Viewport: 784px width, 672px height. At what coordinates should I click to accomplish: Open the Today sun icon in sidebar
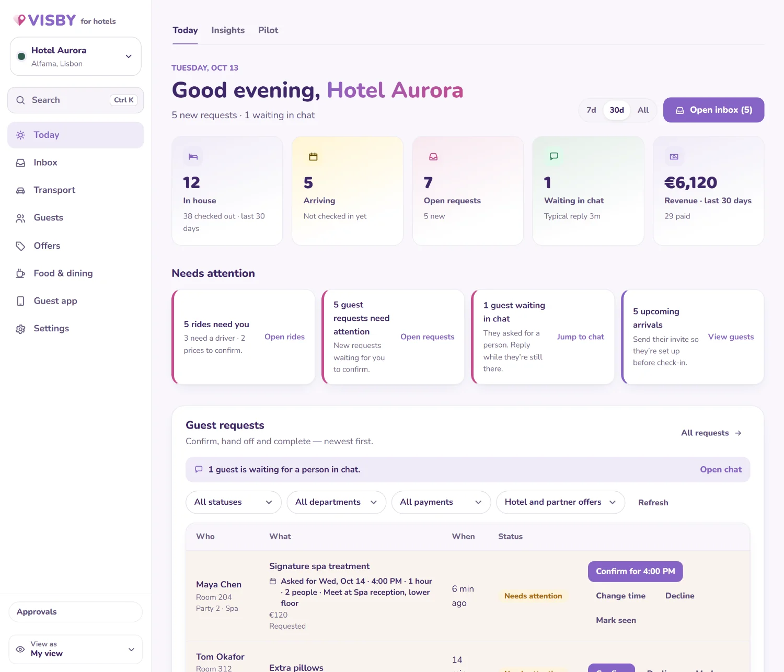pyautogui.click(x=20, y=135)
